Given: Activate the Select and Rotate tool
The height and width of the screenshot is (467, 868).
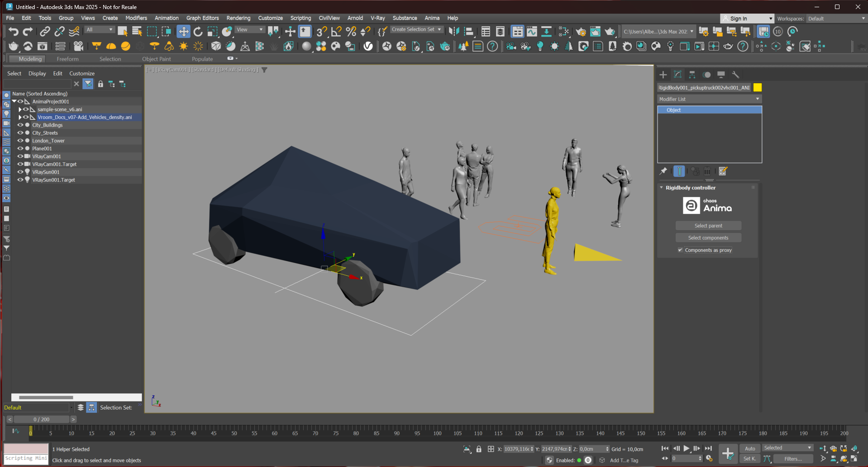Looking at the screenshot, I should click(198, 31).
